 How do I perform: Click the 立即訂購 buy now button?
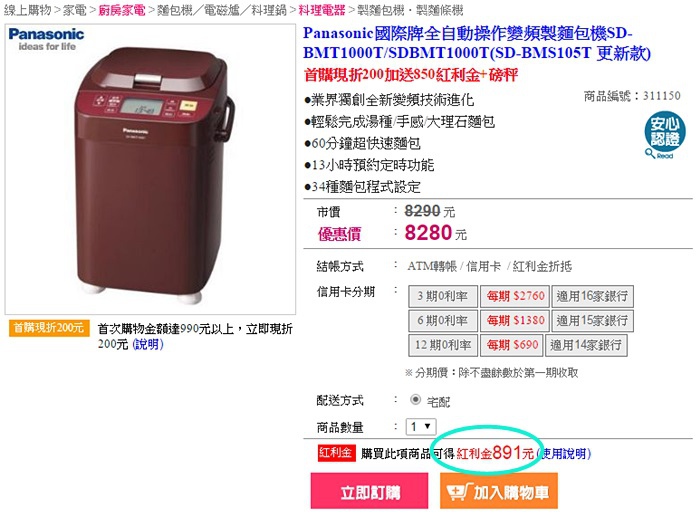pos(369,491)
